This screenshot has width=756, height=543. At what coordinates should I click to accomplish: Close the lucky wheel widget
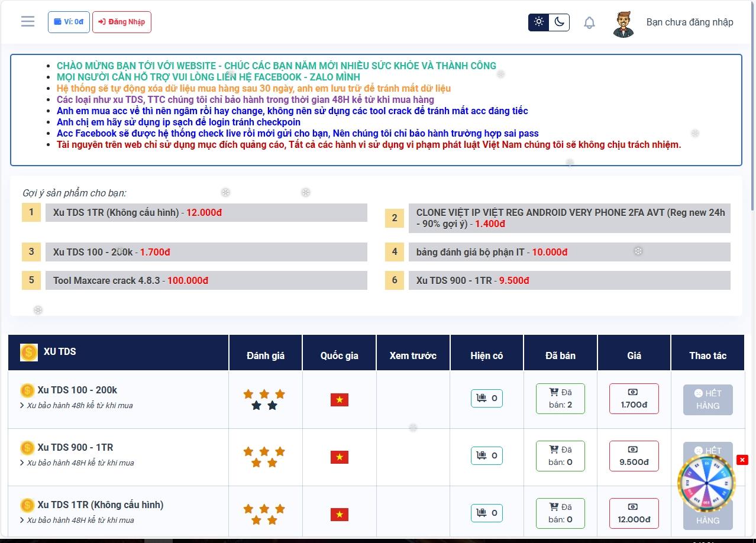tap(742, 460)
